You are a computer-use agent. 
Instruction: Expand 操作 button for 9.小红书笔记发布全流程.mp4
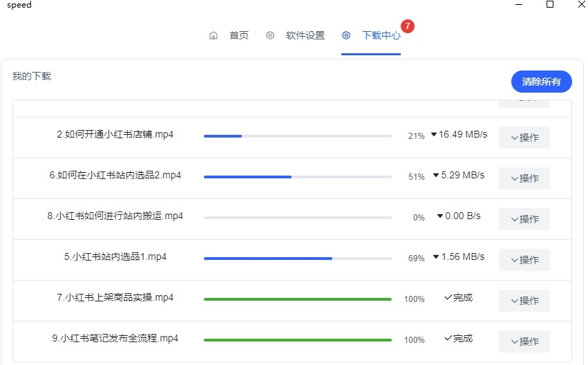tap(524, 341)
